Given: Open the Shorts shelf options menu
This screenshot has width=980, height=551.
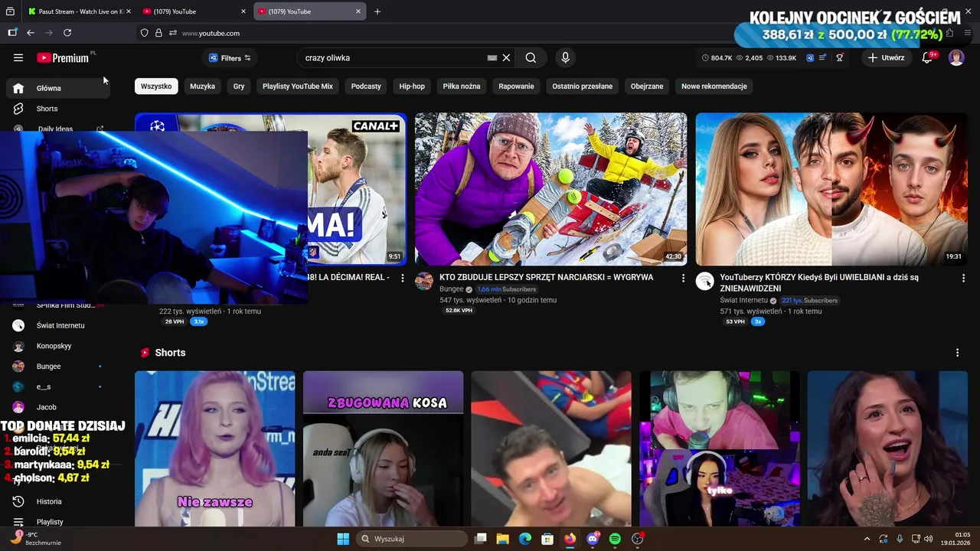Looking at the screenshot, I should pos(957,353).
